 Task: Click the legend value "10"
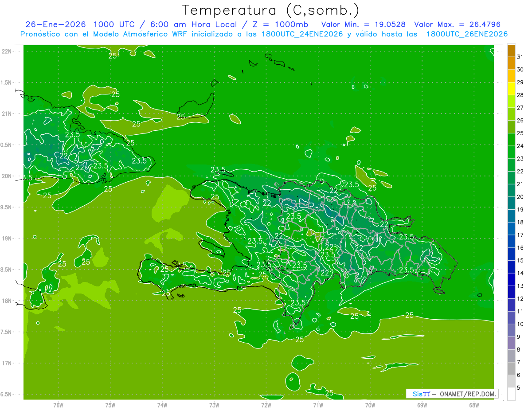[x=520, y=324]
